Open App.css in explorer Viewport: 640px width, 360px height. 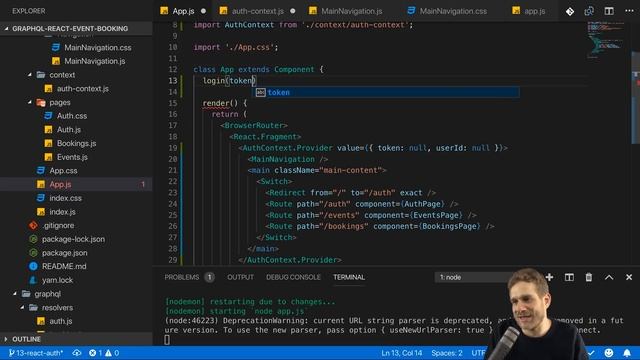pos(63,171)
